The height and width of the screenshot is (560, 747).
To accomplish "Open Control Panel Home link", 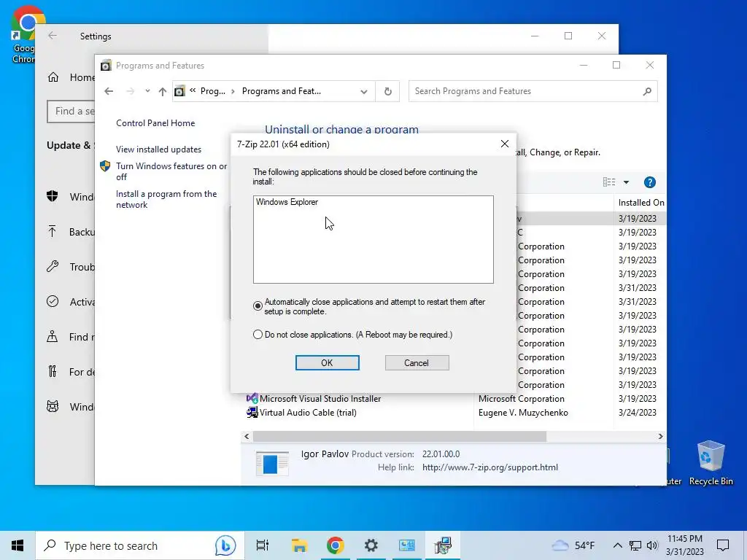I will 155,122.
